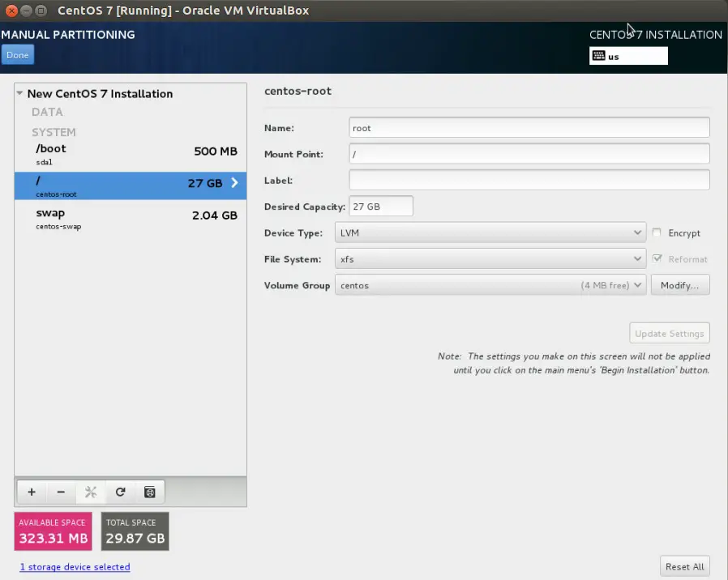The height and width of the screenshot is (580, 728).
Task: Open the Device Type LVM dropdown
Action: (490, 232)
